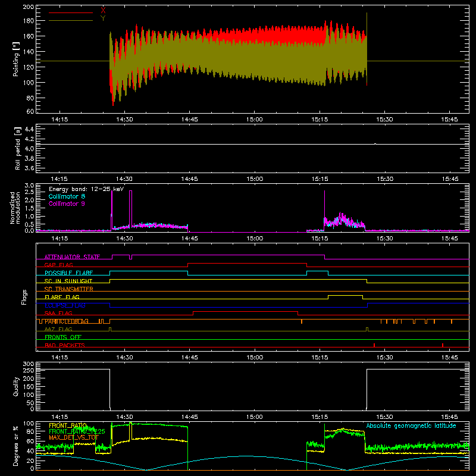
Task: Click the green FRONTS_OFF label
Action: click(x=63, y=337)
